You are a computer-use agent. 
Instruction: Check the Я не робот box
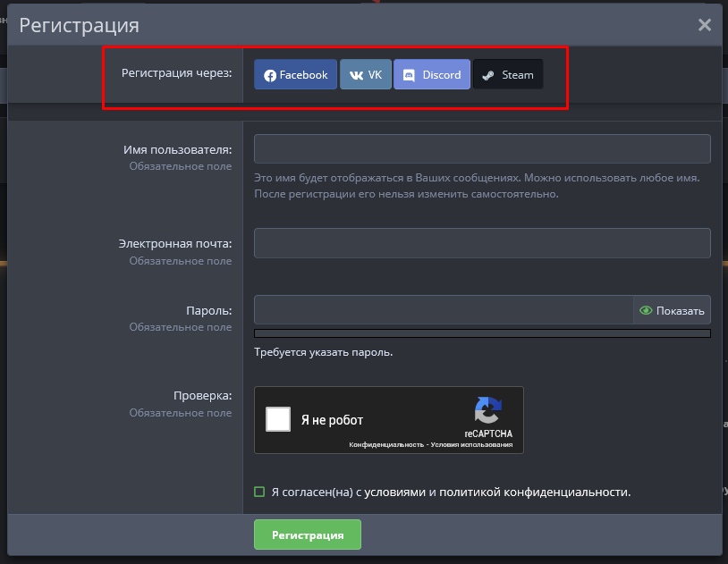click(x=278, y=419)
